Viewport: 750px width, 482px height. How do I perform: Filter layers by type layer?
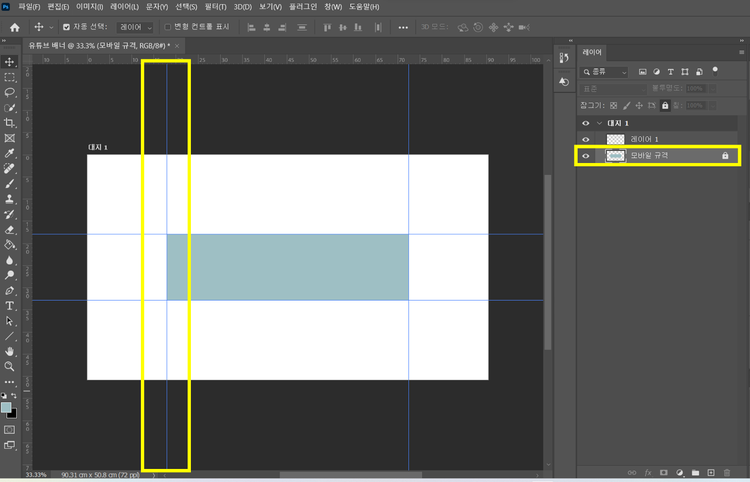click(x=671, y=72)
